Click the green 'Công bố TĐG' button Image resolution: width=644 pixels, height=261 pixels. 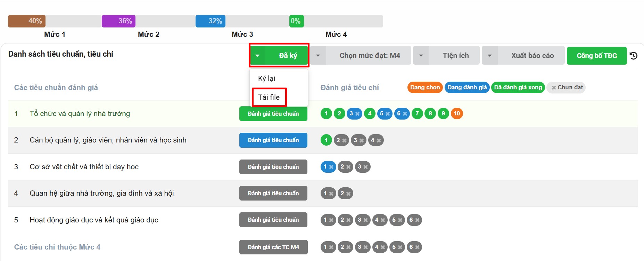(596, 56)
